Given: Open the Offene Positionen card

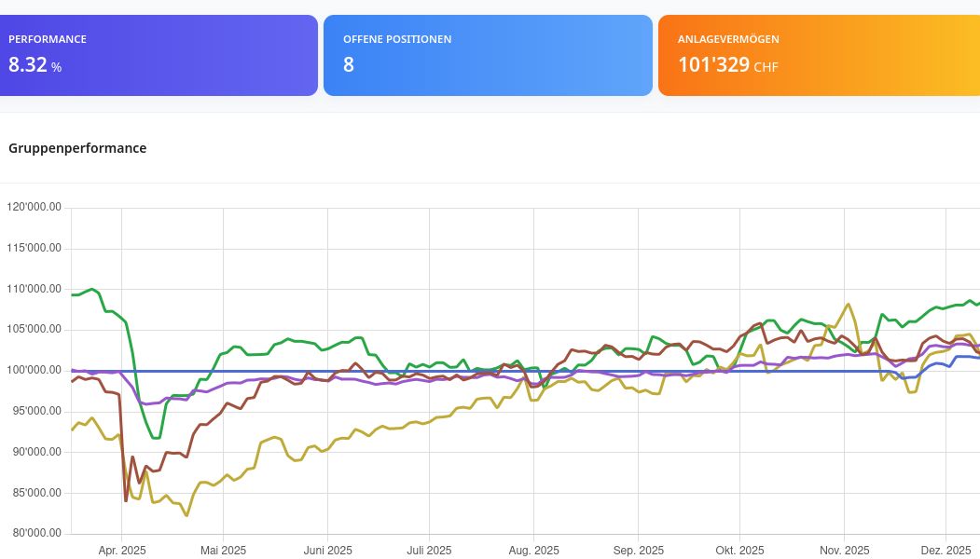Looking at the screenshot, I should pyautogui.click(x=488, y=55).
